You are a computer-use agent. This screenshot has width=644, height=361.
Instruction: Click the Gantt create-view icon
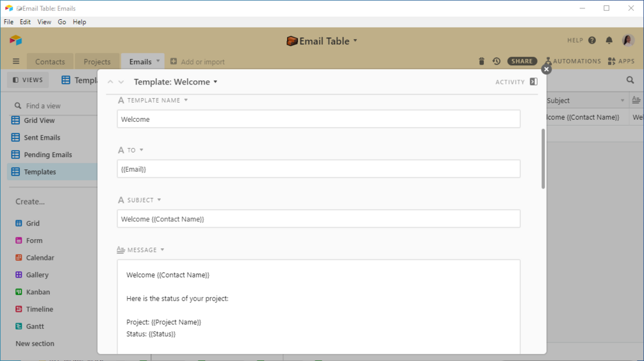click(x=19, y=326)
